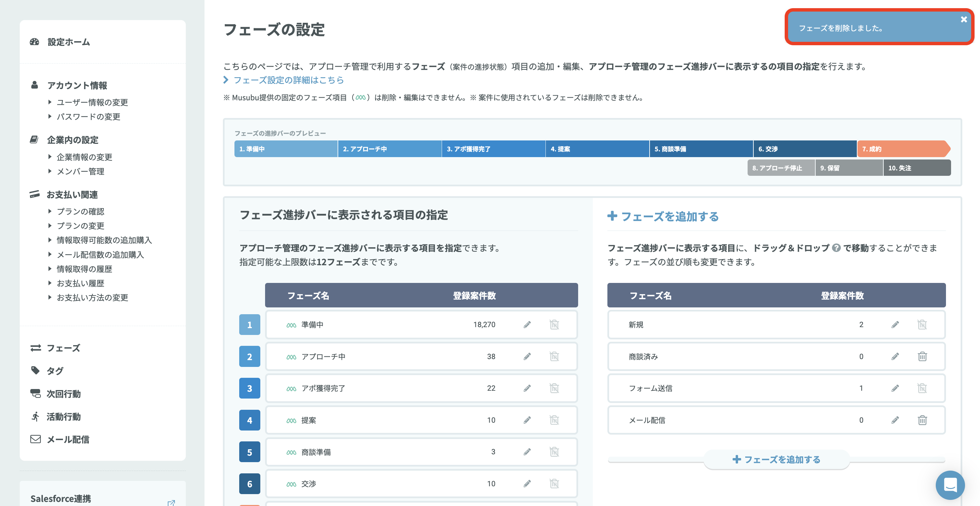The width and height of the screenshot is (980, 506).
Task: Edit the 商談済み phase
Action: [895, 357]
